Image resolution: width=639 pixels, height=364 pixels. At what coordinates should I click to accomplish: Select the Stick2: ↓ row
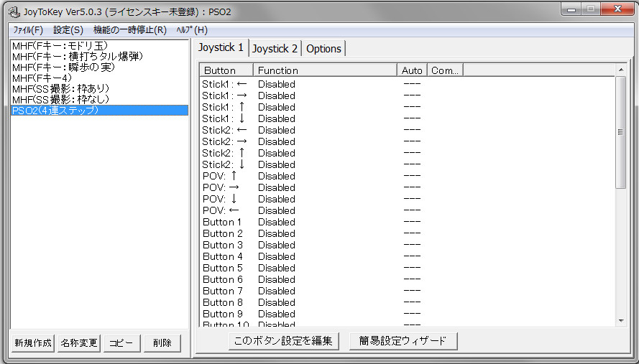[408, 164]
